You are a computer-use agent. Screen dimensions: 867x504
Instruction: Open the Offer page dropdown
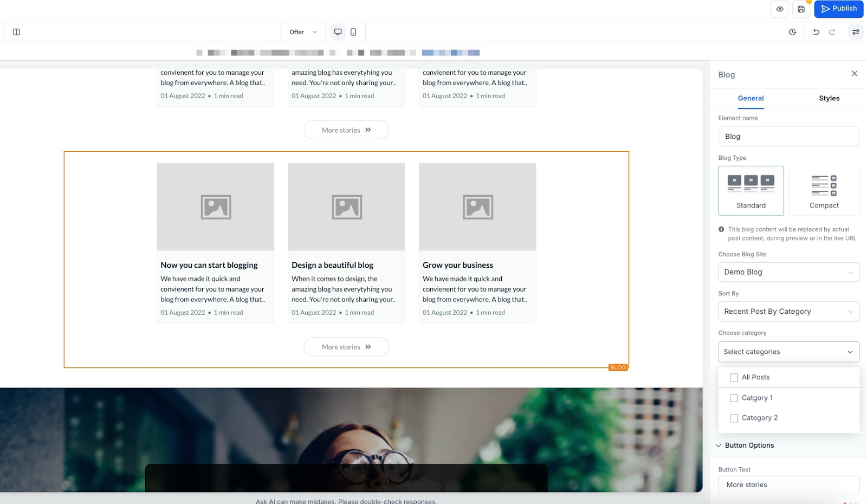click(x=303, y=32)
